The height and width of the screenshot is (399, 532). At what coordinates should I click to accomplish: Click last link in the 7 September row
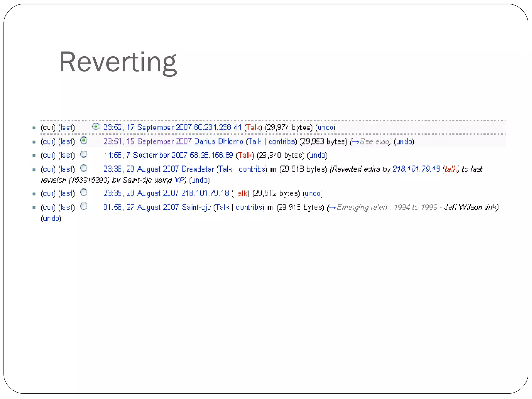tap(67, 155)
